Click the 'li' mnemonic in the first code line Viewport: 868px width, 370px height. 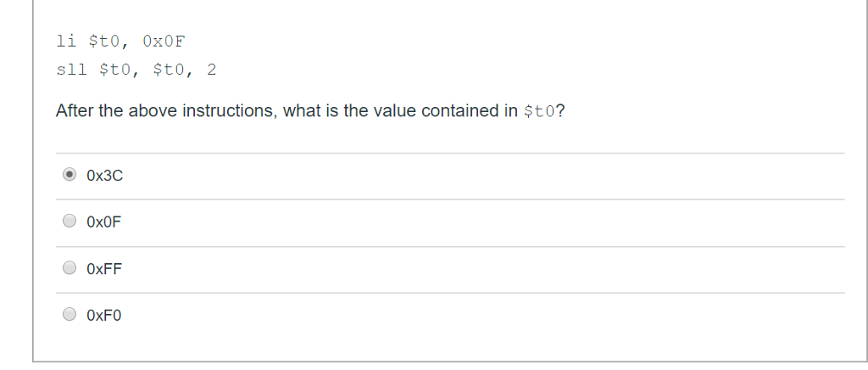click(x=66, y=41)
